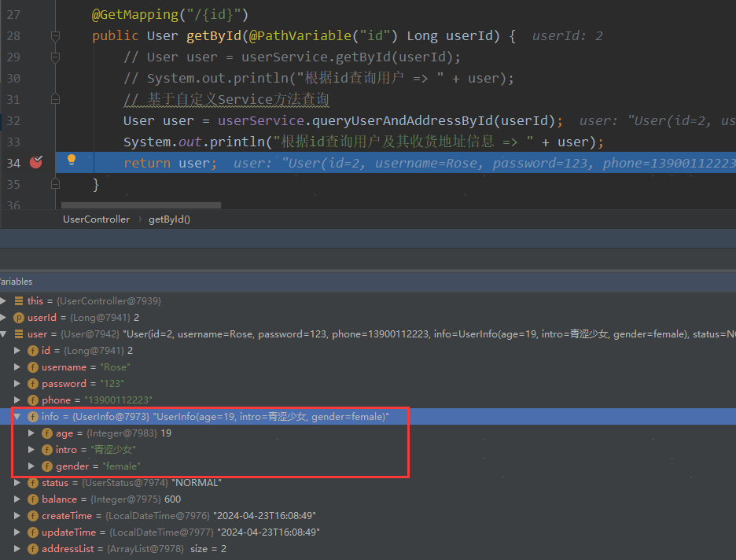Click the field icon beside balance
The height and width of the screenshot is (560, 736).
(32, 499)
